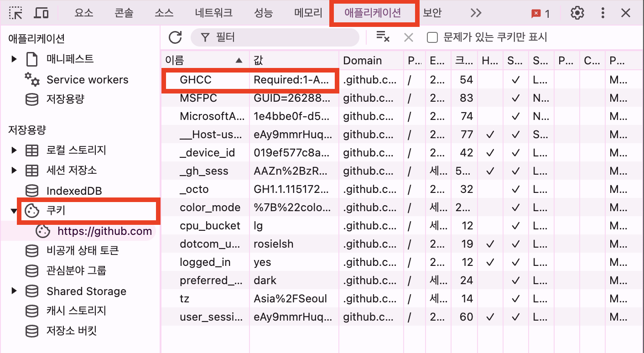644x353 pixels.
Task: Open Service workers item
Action: (x=88, y=80)
